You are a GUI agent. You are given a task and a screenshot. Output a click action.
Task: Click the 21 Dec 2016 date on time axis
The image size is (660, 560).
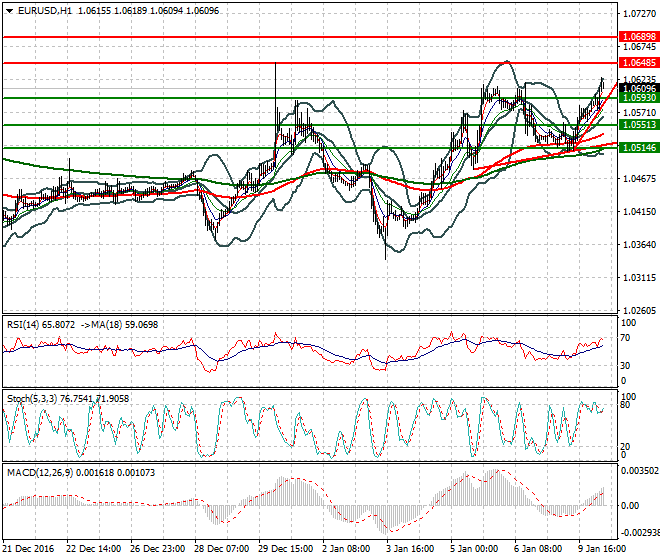click(29, 549)
